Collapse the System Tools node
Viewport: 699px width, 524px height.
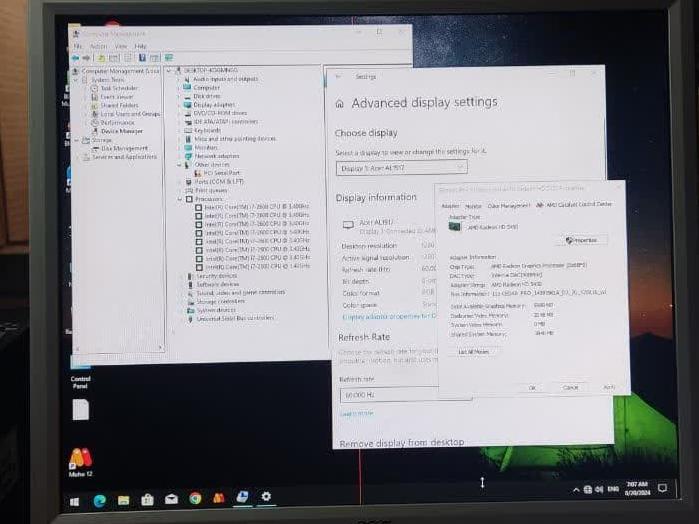point(76,80)
